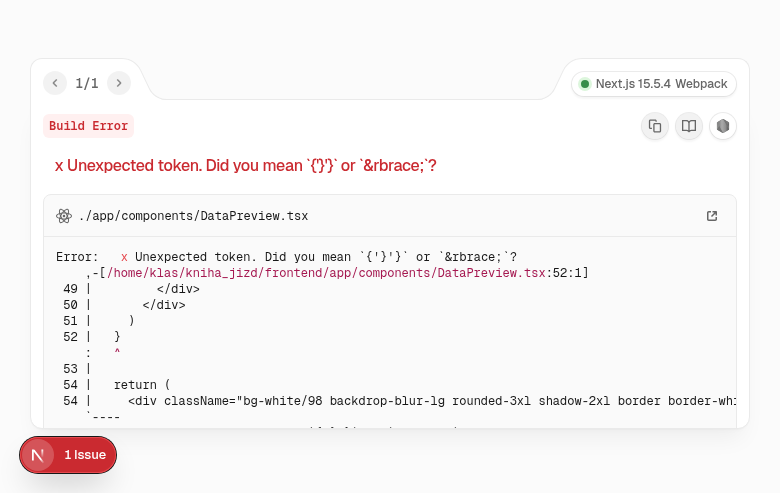Click line 52 with the closing brace

[x=116, y=337]
